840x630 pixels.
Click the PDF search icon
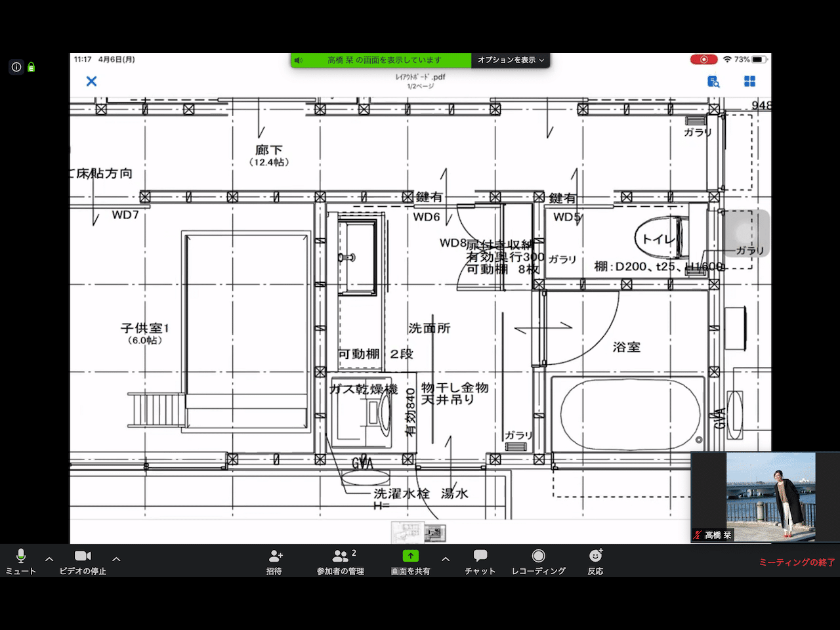pyautogui.click(x=713, y=81)
